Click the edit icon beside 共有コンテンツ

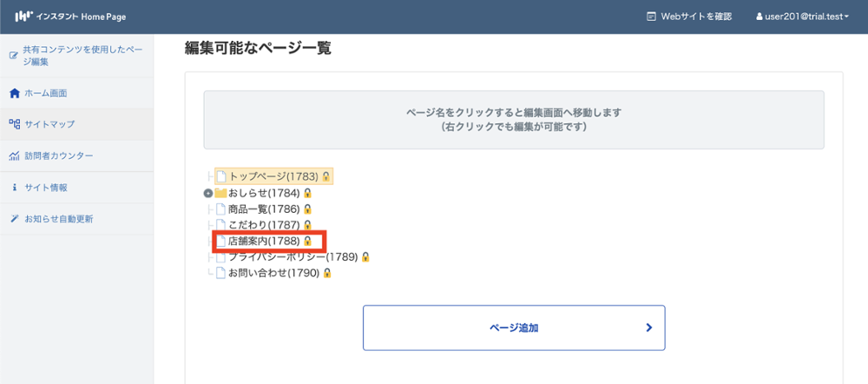click(14, 56)
